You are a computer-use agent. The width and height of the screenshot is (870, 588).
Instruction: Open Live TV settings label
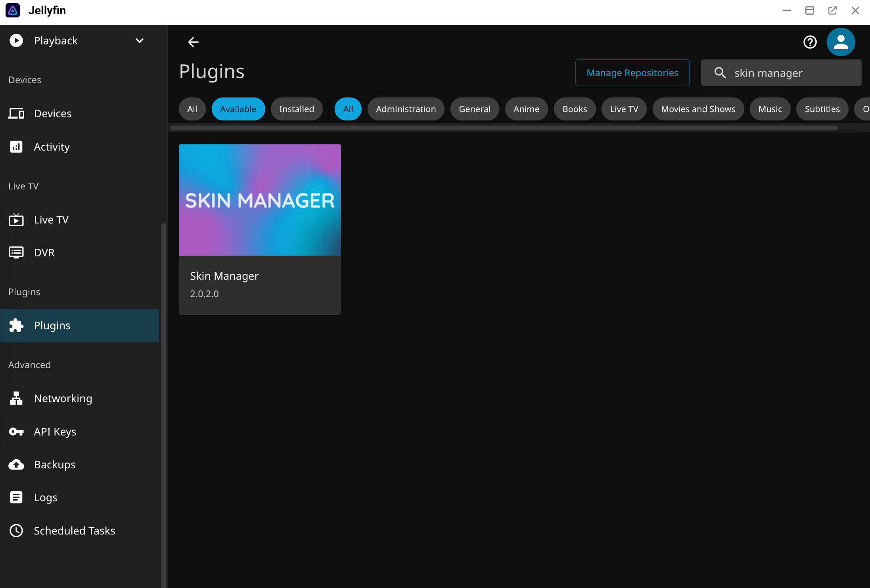click(x=51, y=220)
